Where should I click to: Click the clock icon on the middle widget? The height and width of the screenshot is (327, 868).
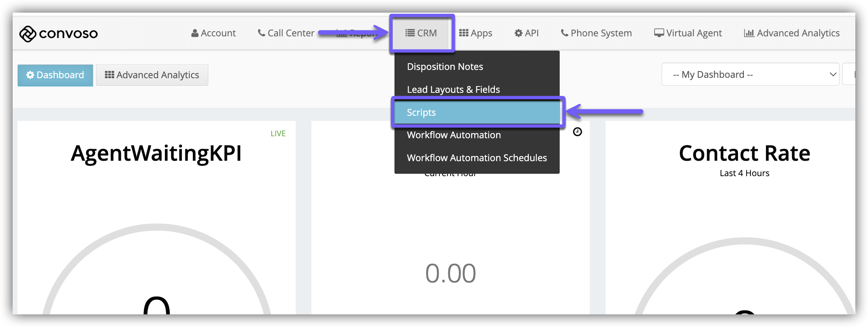point(577,132)
